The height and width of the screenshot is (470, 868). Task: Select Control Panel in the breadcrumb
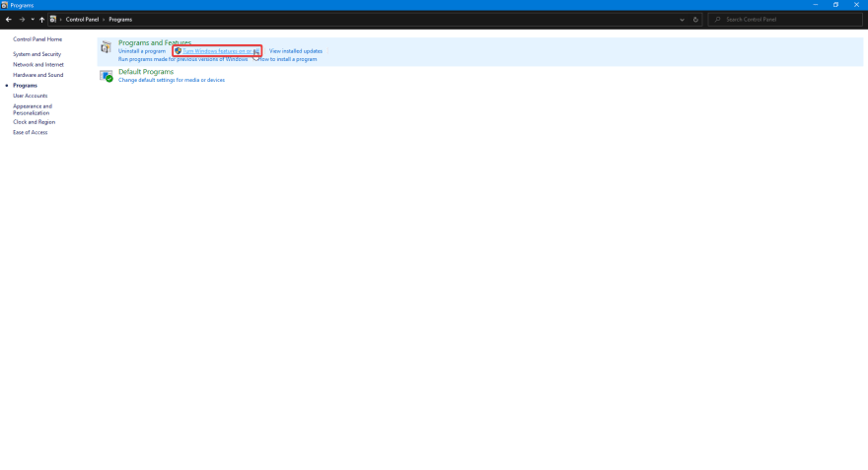coord(82,20)
